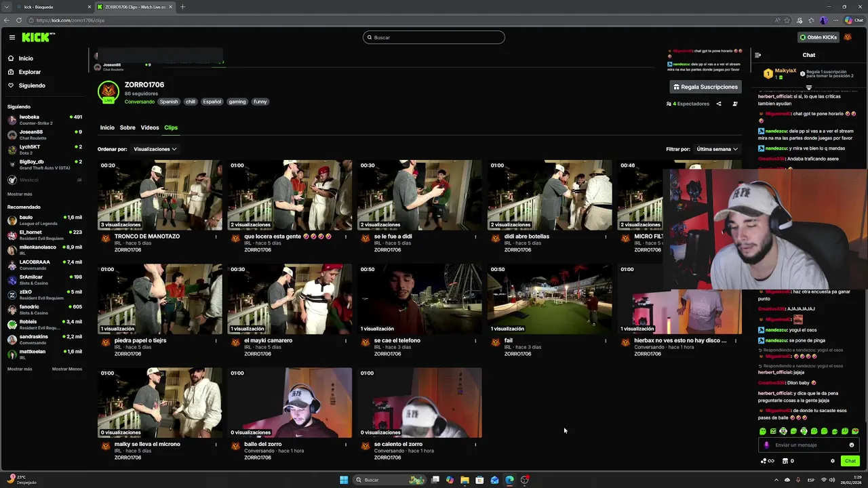Open the user avatar menu in the top right

click(x=848, y=37)
